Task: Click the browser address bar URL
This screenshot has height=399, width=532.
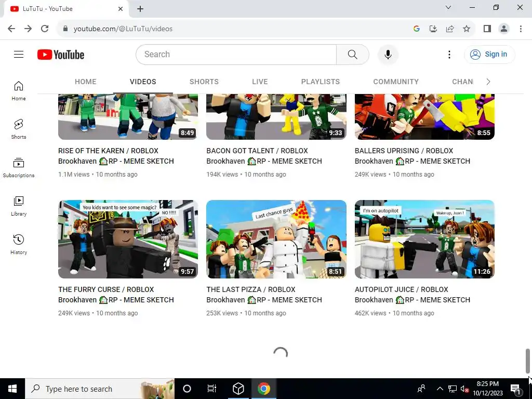Action: pyautogui.click(x=123, y=29)
